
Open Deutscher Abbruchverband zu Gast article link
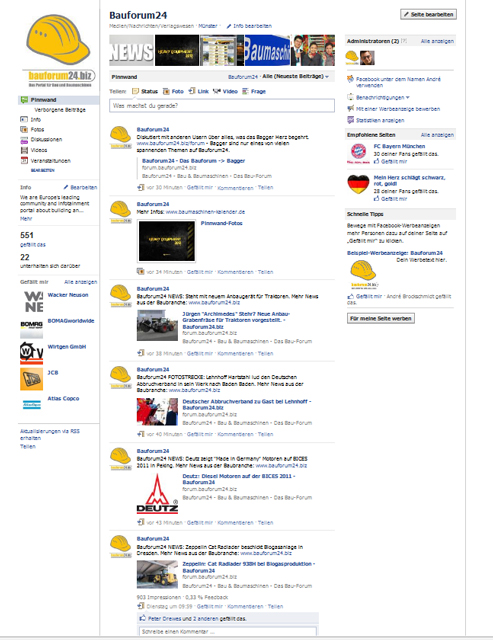[247, 404]
